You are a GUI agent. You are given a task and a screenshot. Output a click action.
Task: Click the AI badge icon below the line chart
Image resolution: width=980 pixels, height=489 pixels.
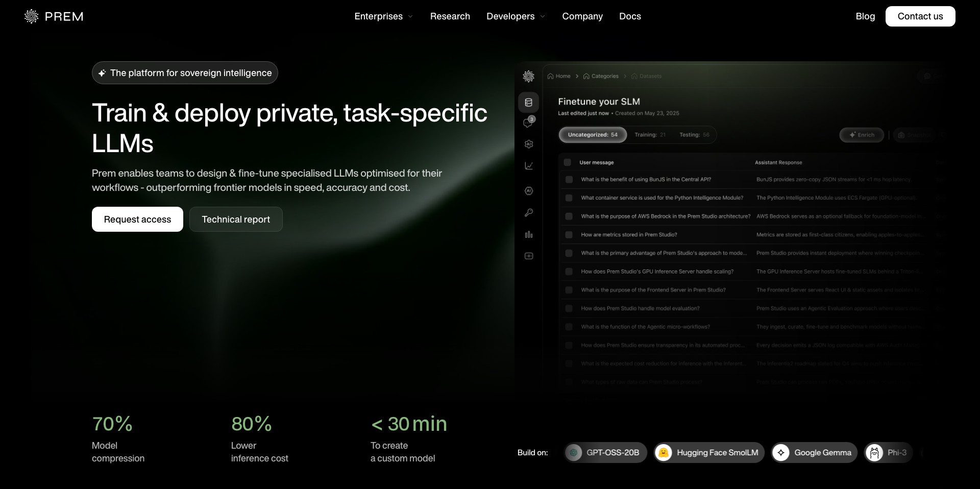coord(529,191)
